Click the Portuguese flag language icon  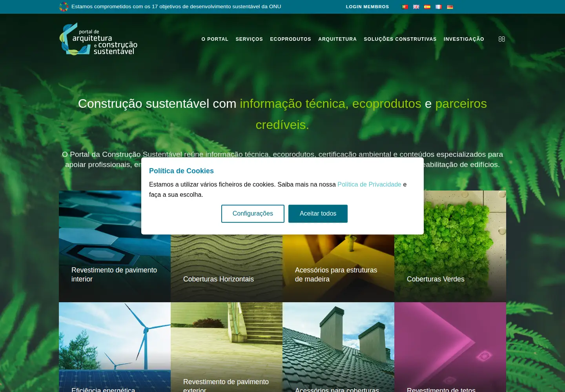pos(405,7)
